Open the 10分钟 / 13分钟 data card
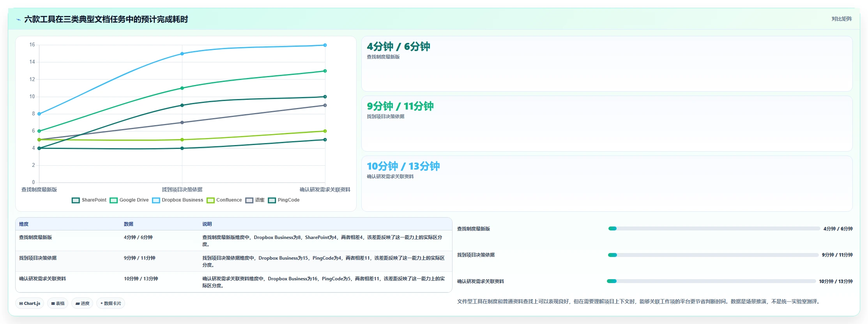The height and width of the screenshot is (324, 868). [607, 184]
